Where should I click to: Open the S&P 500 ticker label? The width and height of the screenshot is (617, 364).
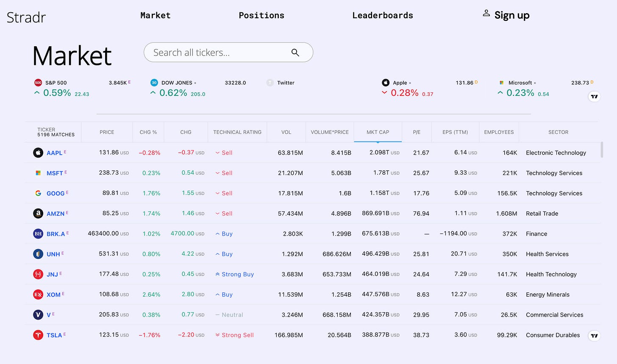pyautogui.click(x=56, y=83)
